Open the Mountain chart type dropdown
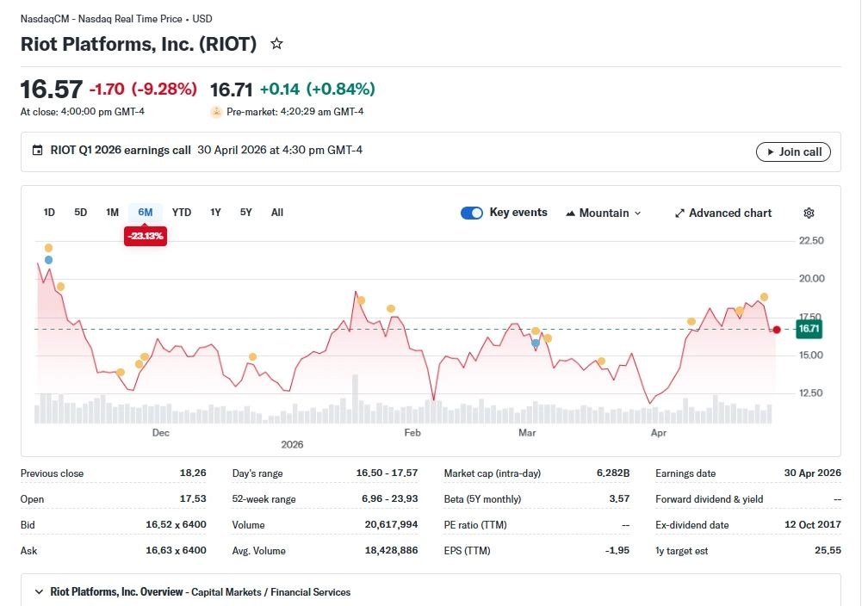The image size is (868, 606). pyautogui.click(x=604, y=213)
